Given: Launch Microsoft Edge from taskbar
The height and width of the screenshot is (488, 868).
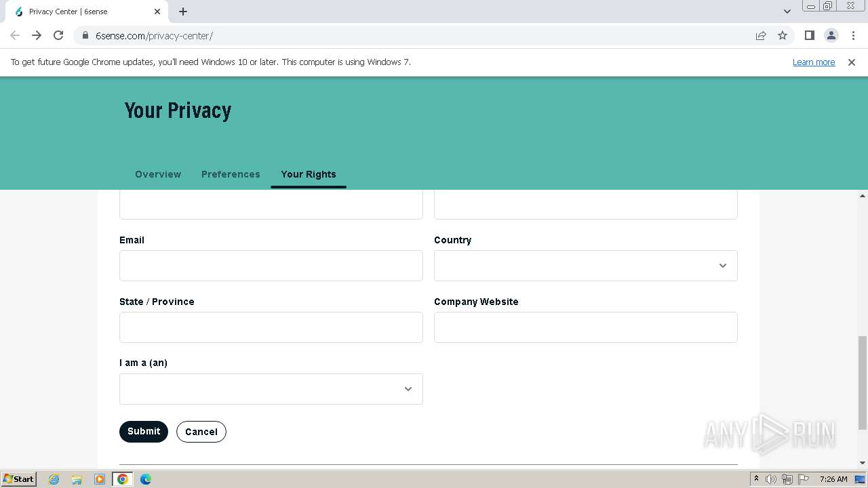Looking at the screenshot, I should (x=146, y=479).
